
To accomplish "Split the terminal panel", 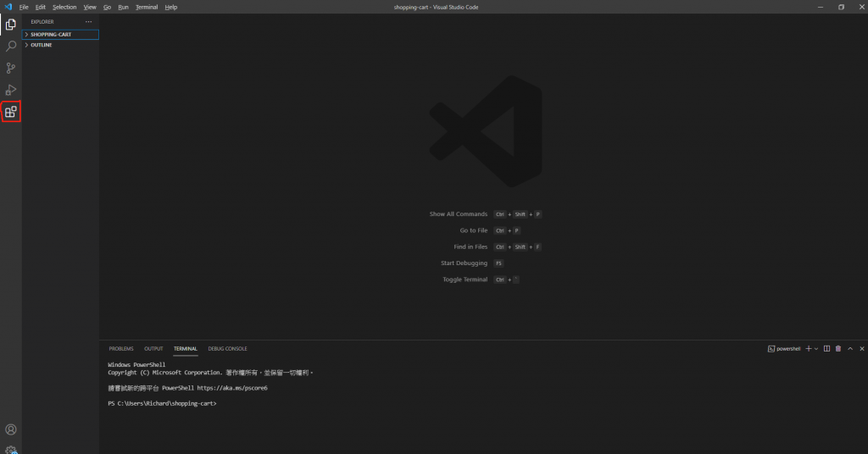I will 826,348.
